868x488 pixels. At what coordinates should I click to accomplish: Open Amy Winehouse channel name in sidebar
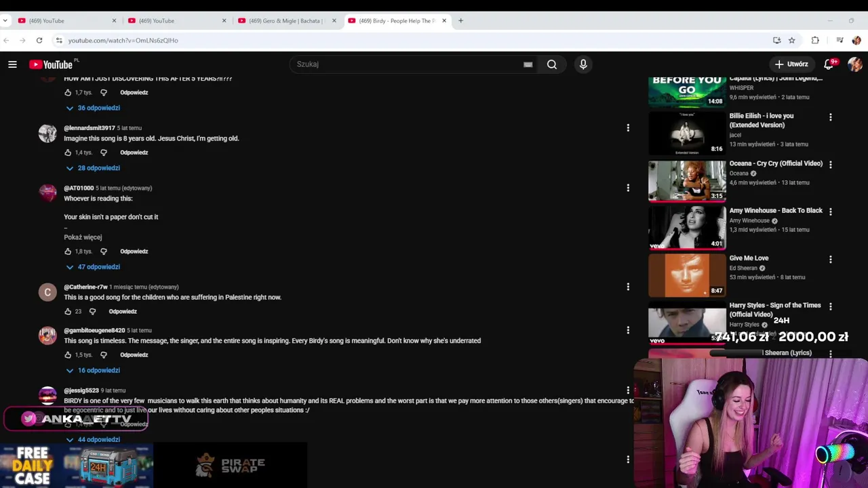point(749,221)
